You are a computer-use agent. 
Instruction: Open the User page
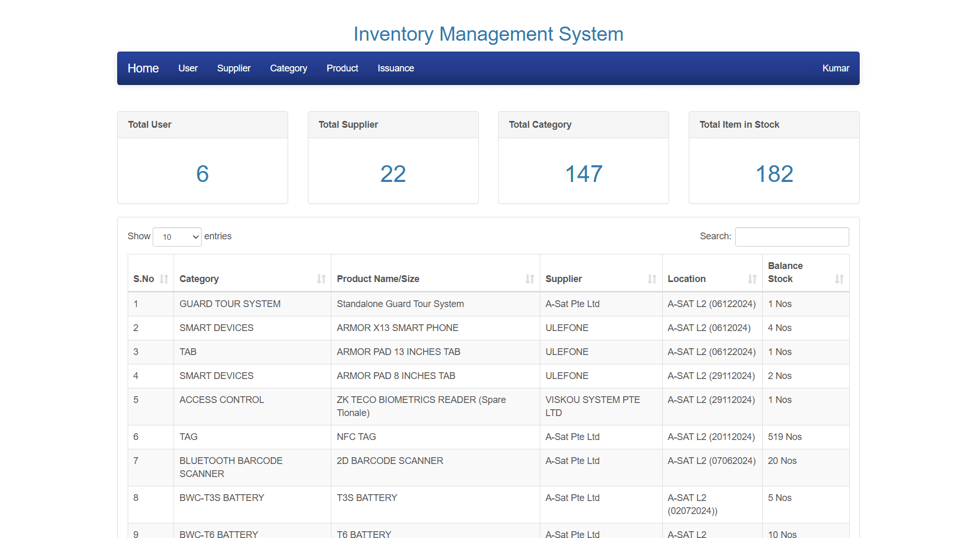pos(188,68)
